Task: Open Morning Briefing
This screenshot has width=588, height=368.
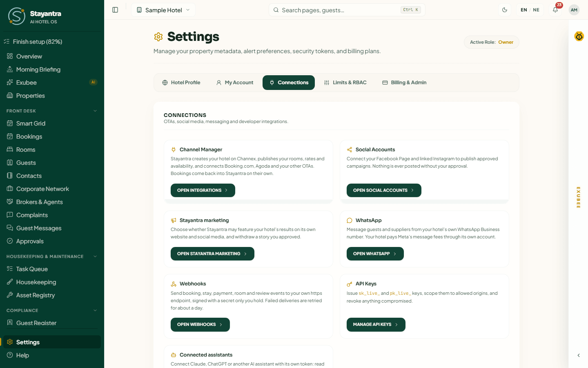Action: [x=52, y=70]
